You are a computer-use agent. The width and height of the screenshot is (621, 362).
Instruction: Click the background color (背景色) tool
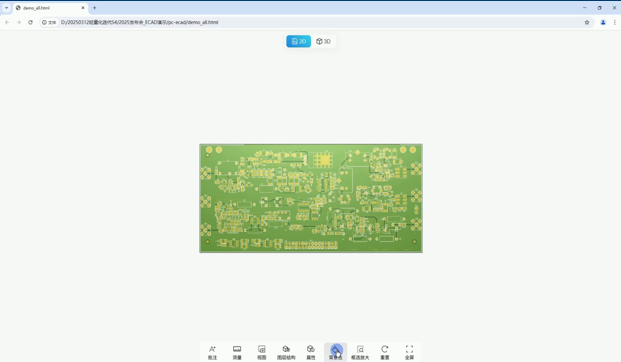tap(335, 352)
